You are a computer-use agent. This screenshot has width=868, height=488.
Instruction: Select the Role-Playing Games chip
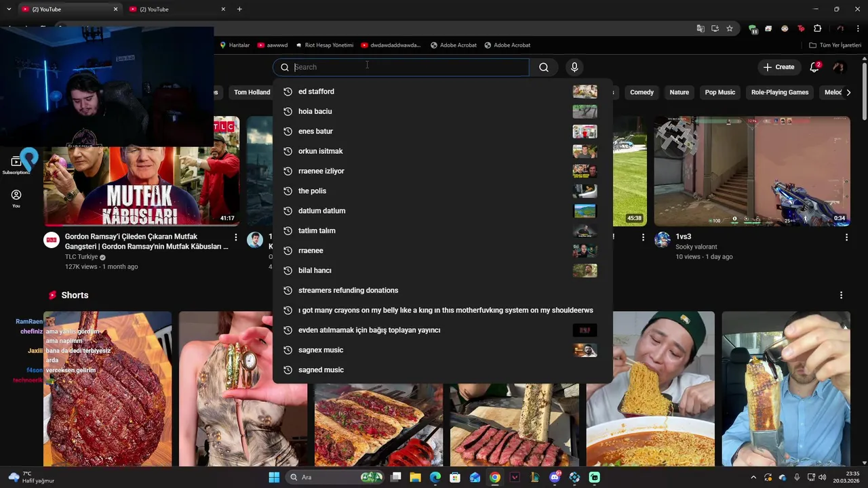click(x=780, y=92)
